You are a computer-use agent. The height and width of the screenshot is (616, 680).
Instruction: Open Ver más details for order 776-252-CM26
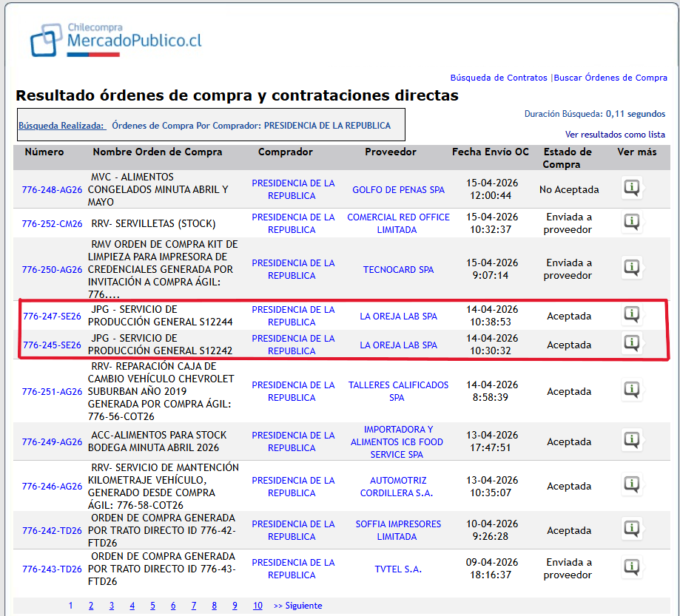(x=631, y=221)
